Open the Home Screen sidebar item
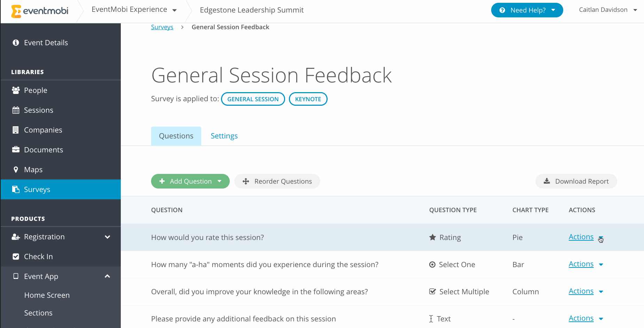This screenshot has height=328, width=644. (47, 295)
